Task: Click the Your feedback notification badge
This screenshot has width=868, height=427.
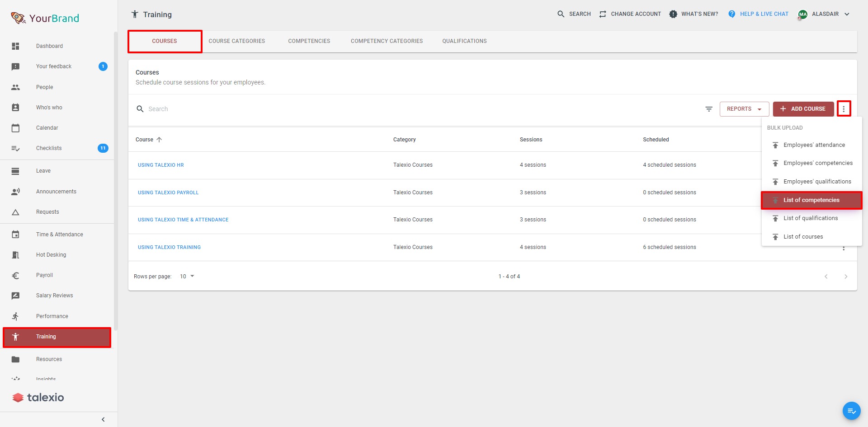Action: [103, 66]
